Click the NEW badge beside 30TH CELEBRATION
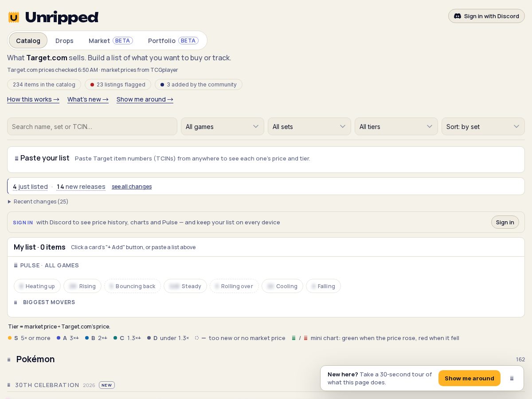Image resolution: width=532 pixels, height=399 pixels. [x=107, y=385]
